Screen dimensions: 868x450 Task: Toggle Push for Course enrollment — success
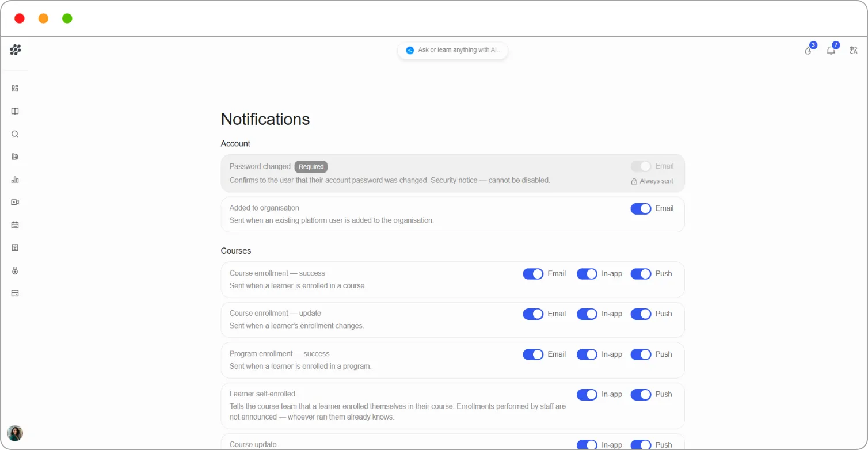[x=641, y=274]
